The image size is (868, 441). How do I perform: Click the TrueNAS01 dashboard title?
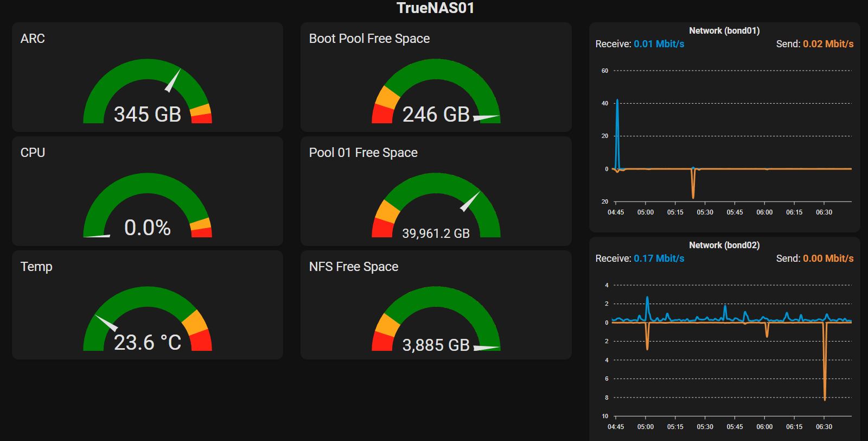click(435, 8)
